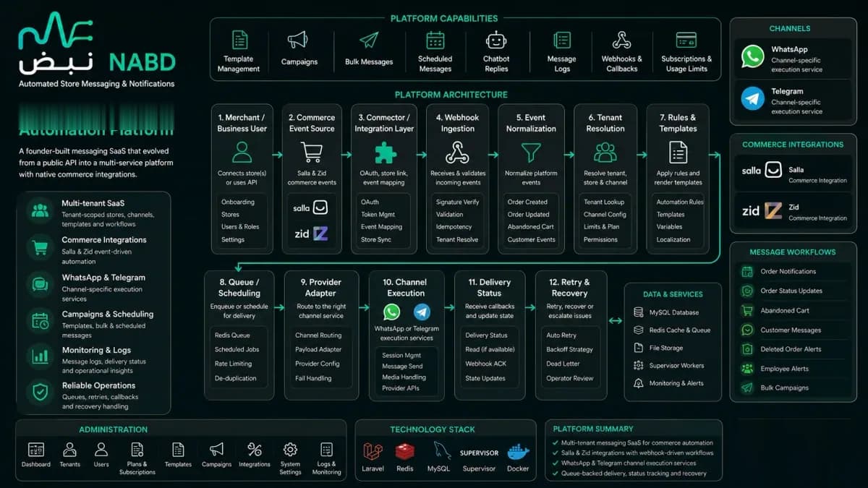
Task: Click the shopping cart icon under Commerce Event Source
Action: [x=312, y=153]
